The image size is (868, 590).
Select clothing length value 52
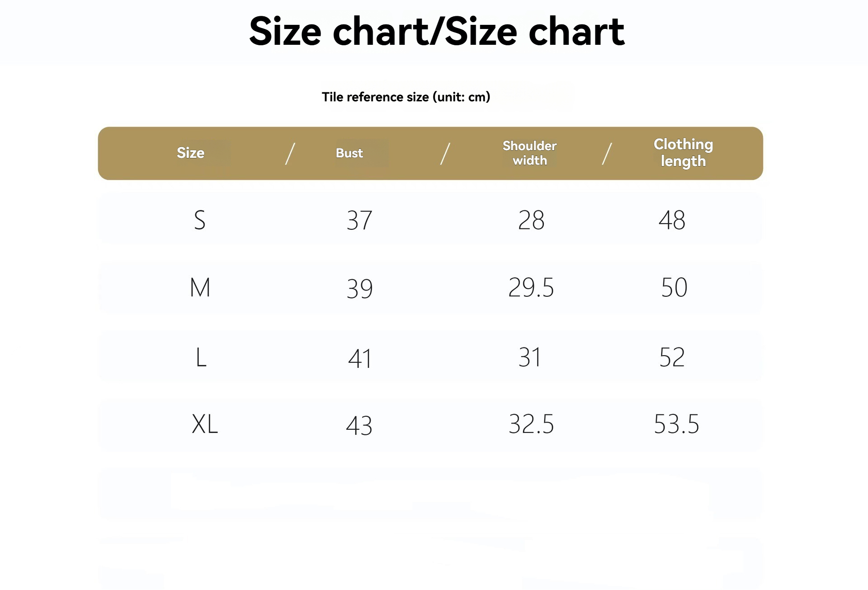pyautogui.click(x=672, y=357)
